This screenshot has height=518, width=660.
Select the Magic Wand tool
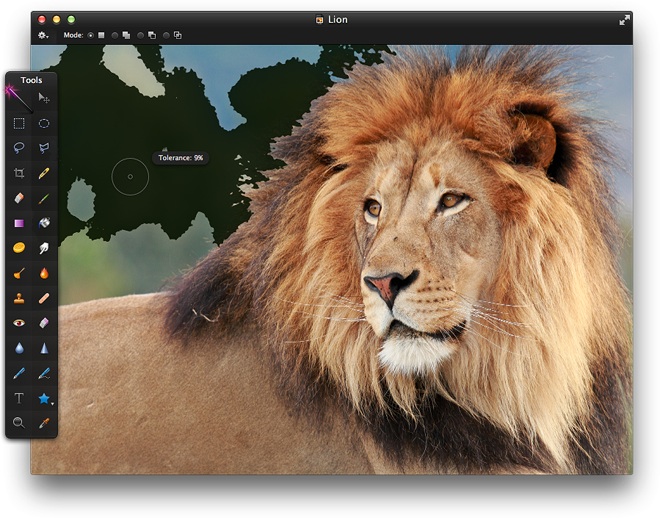click(18, 97)
